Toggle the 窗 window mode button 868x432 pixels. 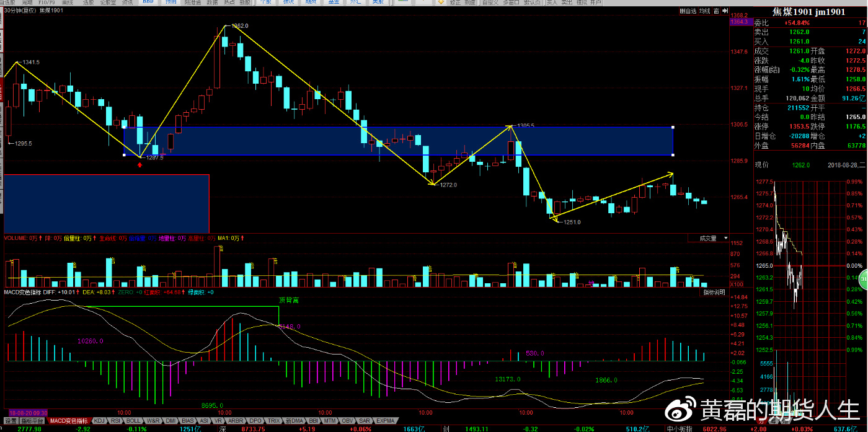(x=716, y=11)
